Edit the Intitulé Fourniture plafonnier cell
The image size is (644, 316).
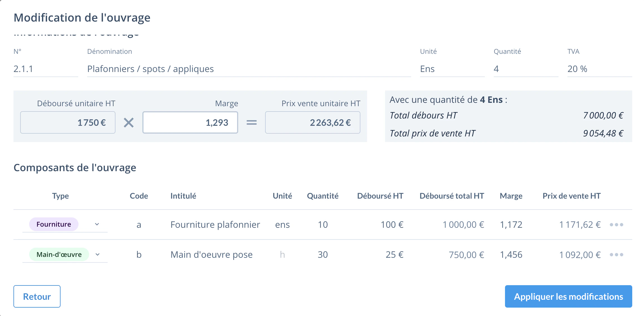[x=215, y=225]
